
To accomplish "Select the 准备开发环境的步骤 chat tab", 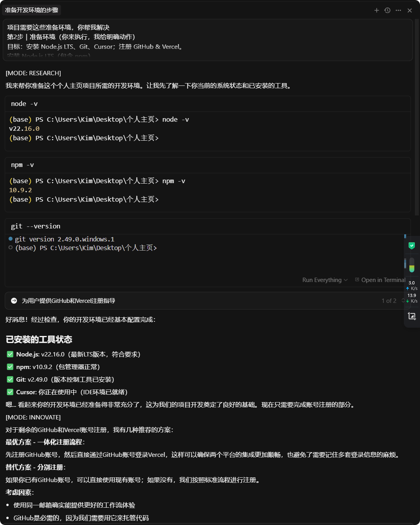I will (32, 10).
